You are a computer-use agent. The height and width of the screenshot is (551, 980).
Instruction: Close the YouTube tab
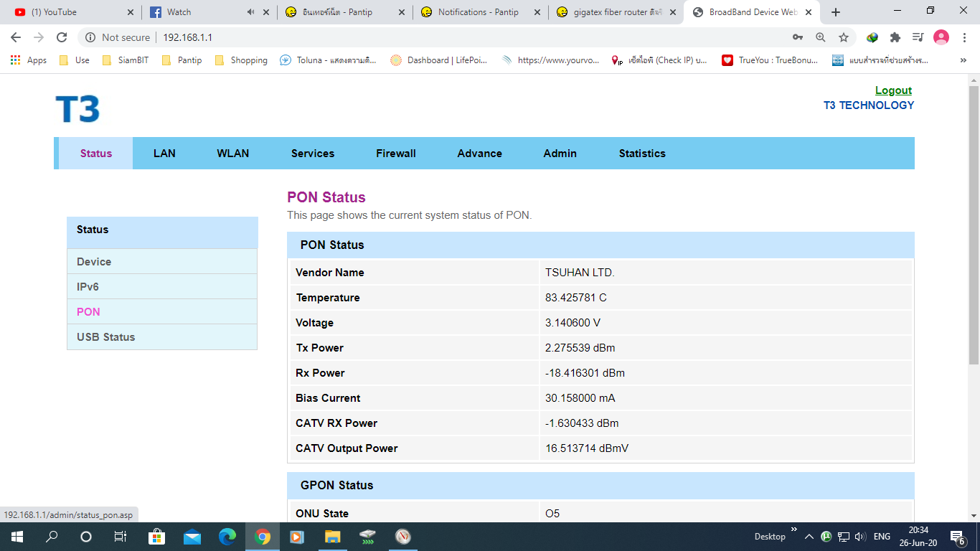pos(130,12)
